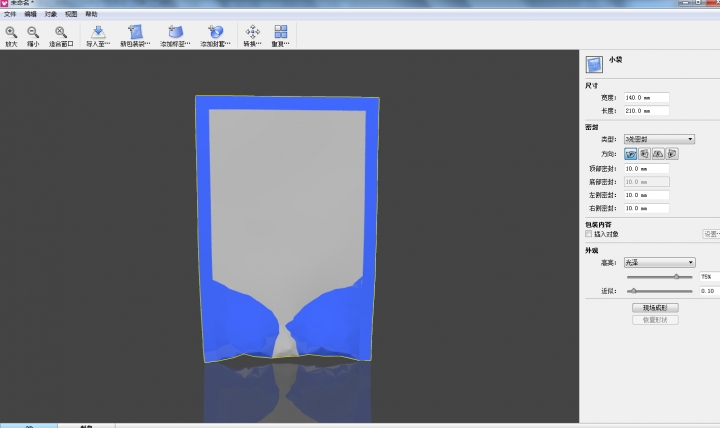Open the highlight (高亮) appearance dropdown

click(x=658, y=262)
